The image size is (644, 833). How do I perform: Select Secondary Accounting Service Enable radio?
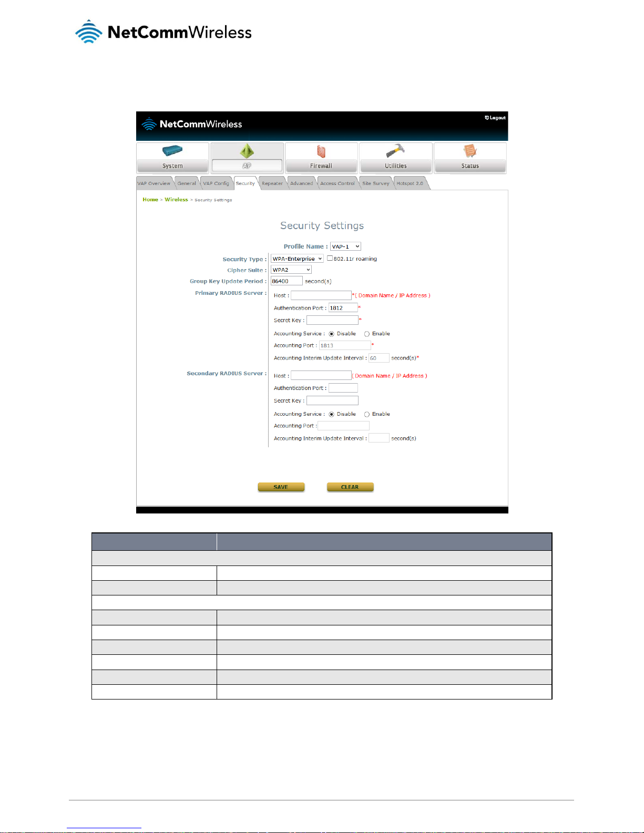pos(367,414)
